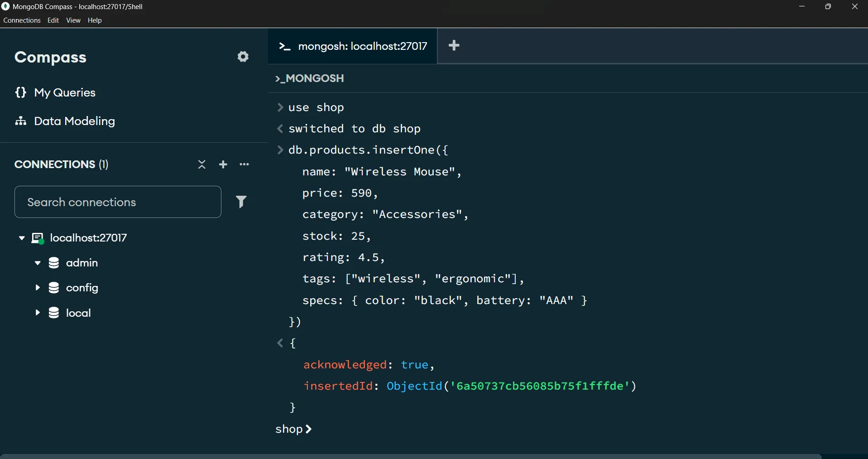Click the acknowledged: true output
Viewport: 868px width, 459px height.
click(x=369, y=365)
